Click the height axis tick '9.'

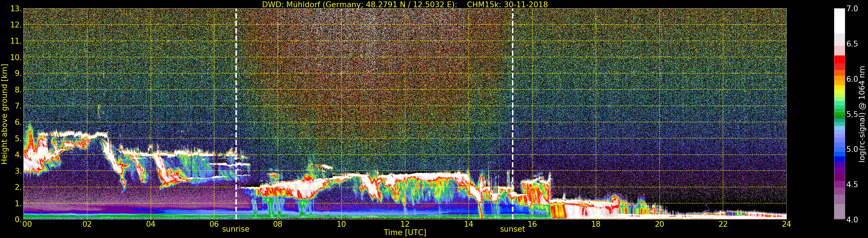(18, 73)
